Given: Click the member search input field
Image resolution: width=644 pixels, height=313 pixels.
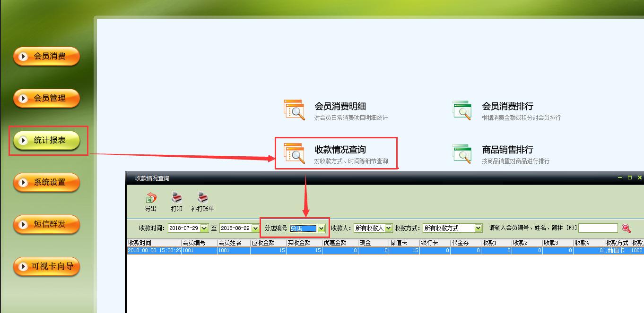Looking at the screenshot, I should 598,228.
